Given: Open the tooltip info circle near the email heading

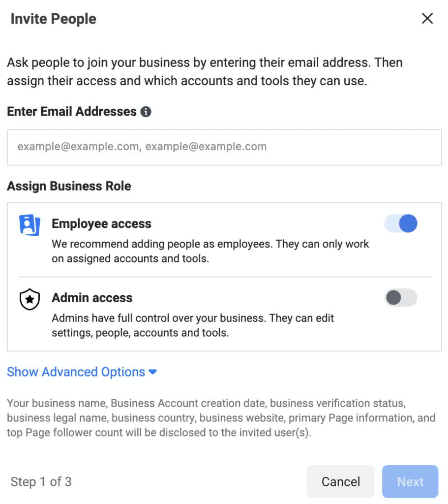Looking at the screenshot, I should 147,111.
